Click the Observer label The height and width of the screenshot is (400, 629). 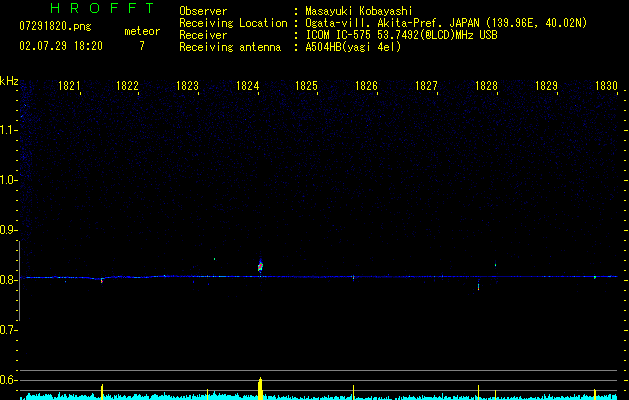point(203,11)
